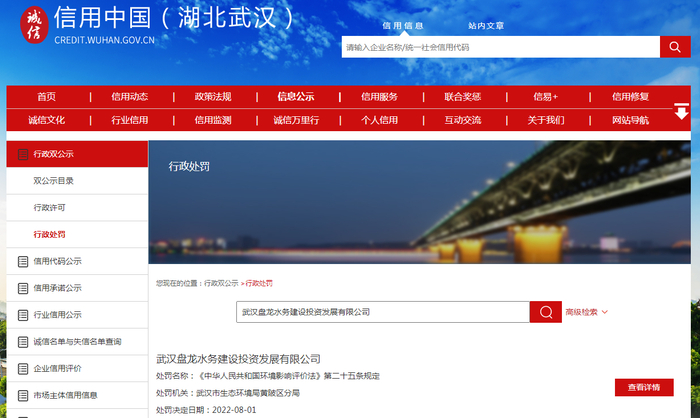Expand the 高级检索 advanced search dropdown

pos(587,312)
